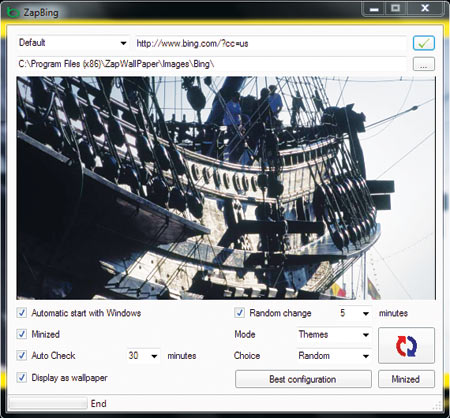Click the green checkmark confirm button

coord(424,43)
